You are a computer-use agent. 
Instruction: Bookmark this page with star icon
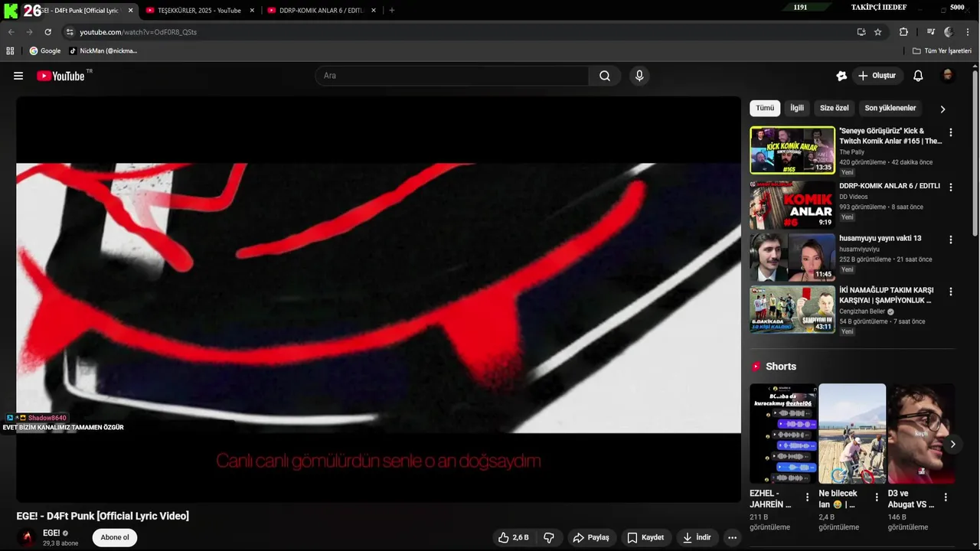pyautogui.click(x=878, y=32)
